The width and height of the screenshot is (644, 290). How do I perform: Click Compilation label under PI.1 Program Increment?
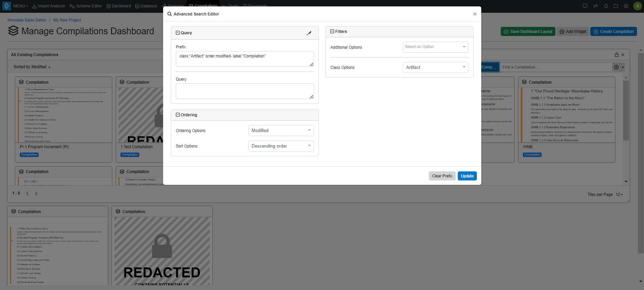tap(29, 155)
